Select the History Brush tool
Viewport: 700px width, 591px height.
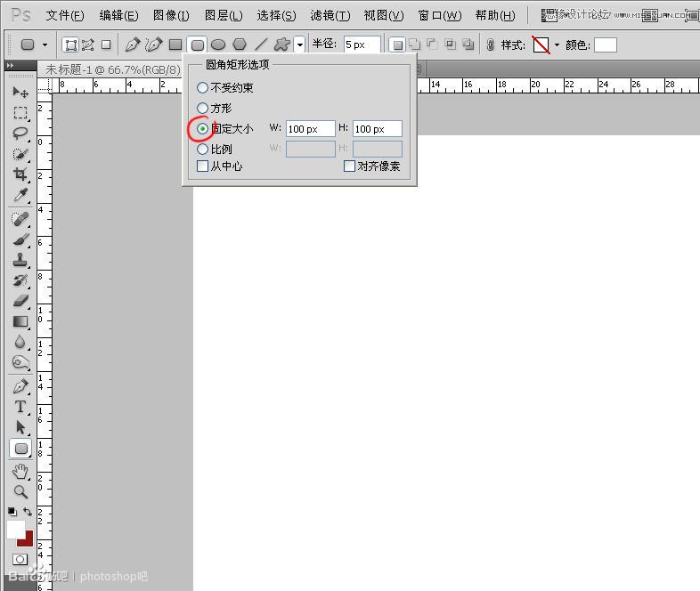pos(20,280)
